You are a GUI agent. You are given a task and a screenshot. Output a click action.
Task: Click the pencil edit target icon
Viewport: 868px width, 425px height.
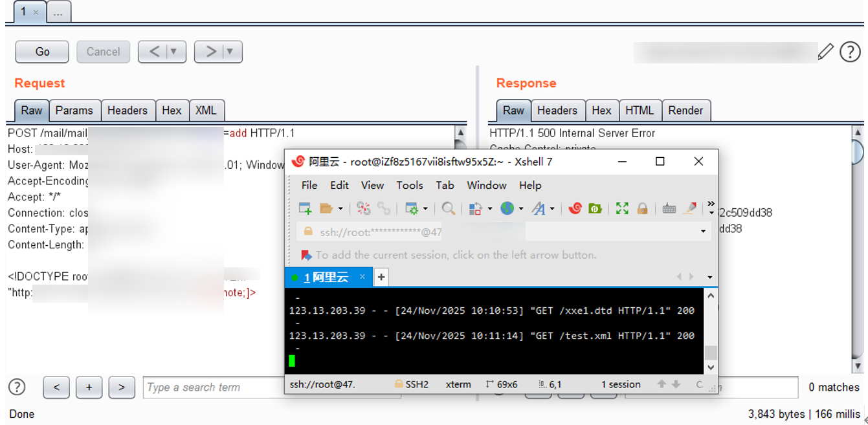(x=825, y=52)
